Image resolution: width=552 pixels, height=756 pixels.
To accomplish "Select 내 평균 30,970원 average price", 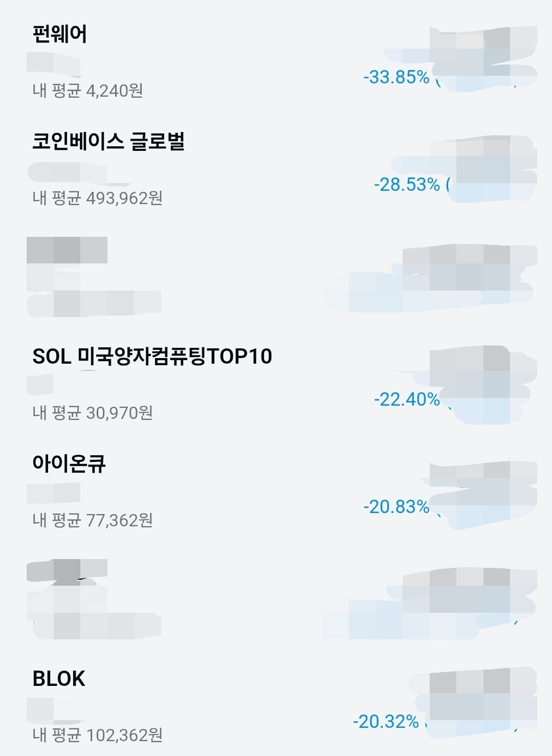I will 93,413.
